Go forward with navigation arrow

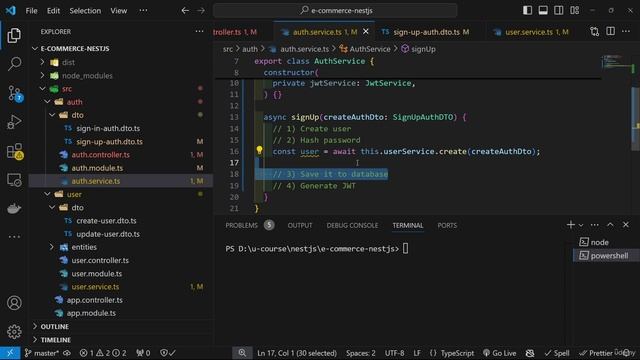[201, 11]
